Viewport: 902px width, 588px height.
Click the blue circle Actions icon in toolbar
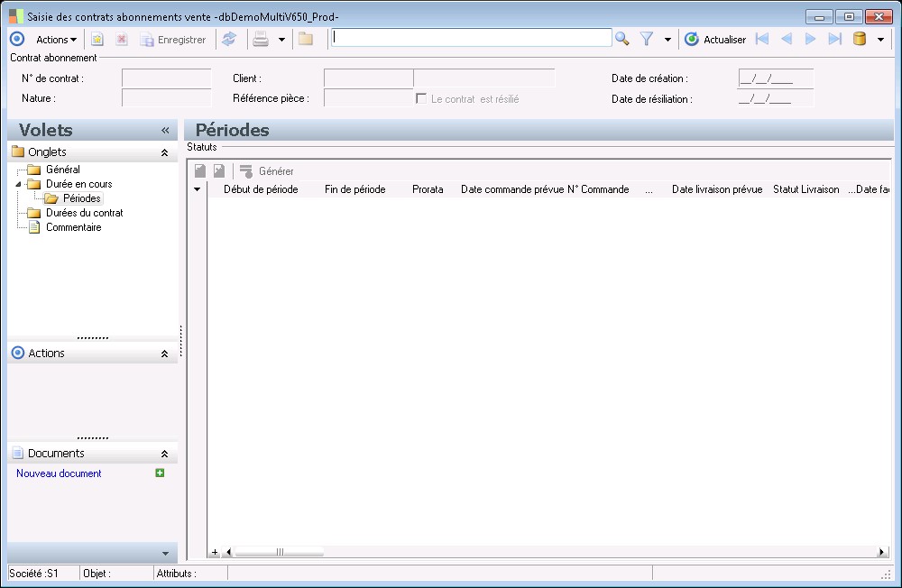tap(18, 39)
